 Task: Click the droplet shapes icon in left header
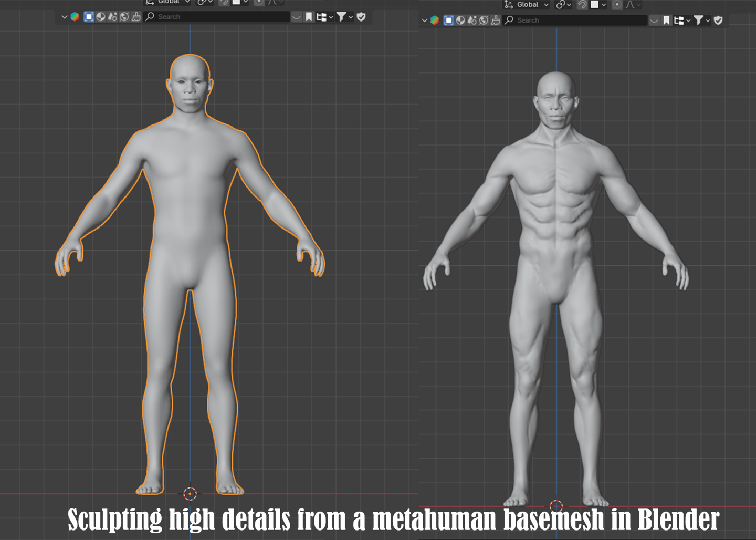[x=112, y=17]
